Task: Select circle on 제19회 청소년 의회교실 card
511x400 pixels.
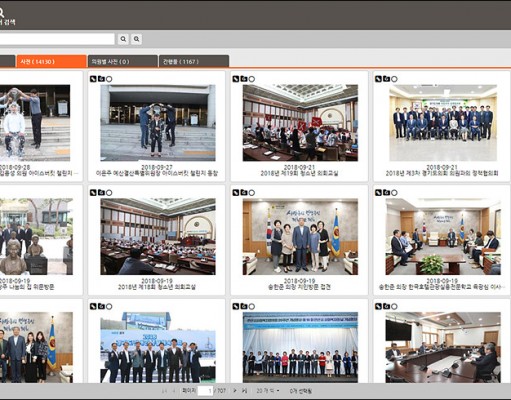Action: click(x=252, y=79)
